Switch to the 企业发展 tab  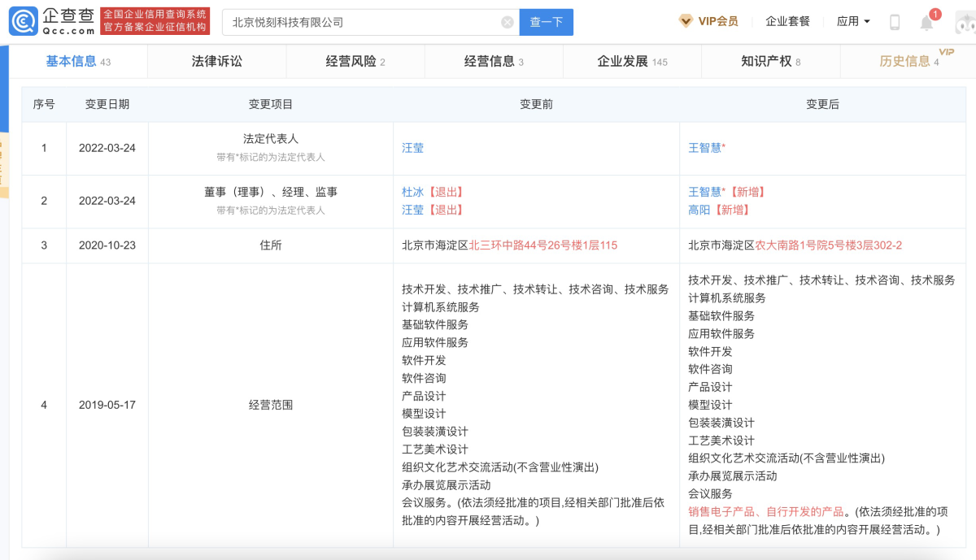click(632, 61)
